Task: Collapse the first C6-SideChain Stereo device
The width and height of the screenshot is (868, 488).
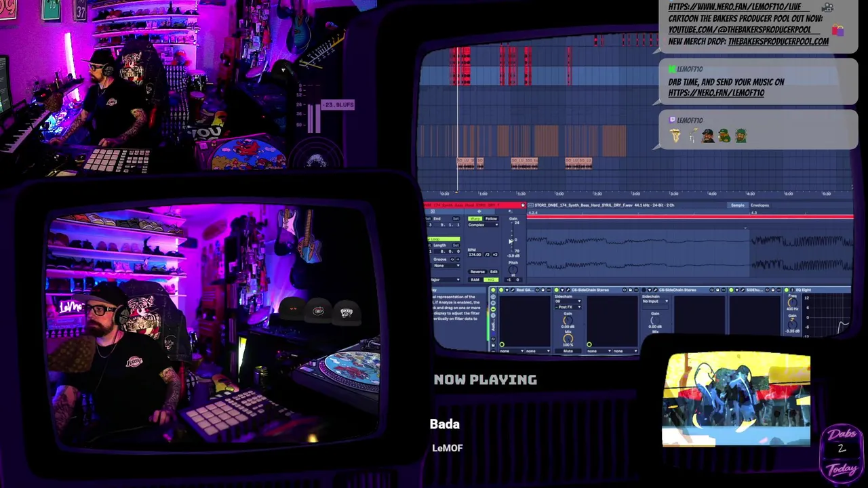Action: (562, 290)
